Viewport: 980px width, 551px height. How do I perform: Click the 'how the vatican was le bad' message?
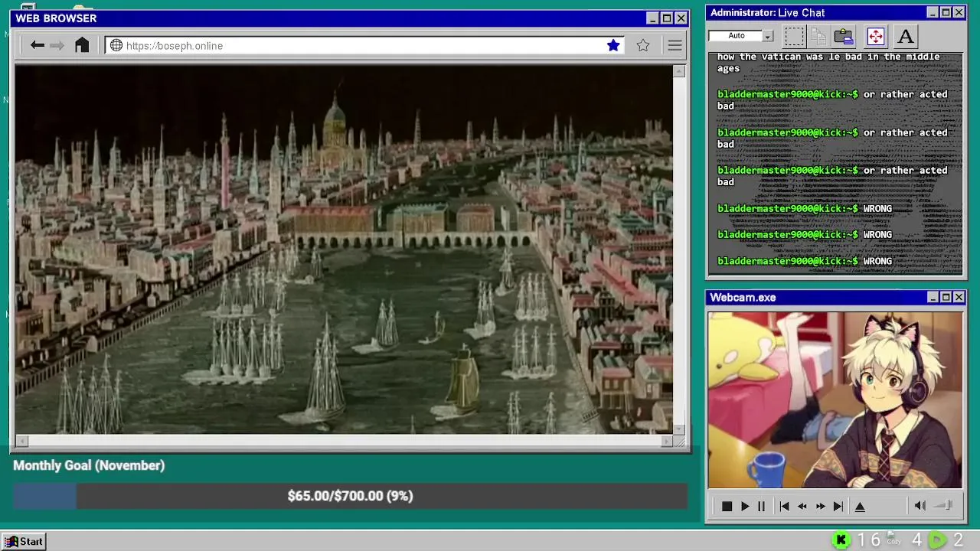click(828, 62)
